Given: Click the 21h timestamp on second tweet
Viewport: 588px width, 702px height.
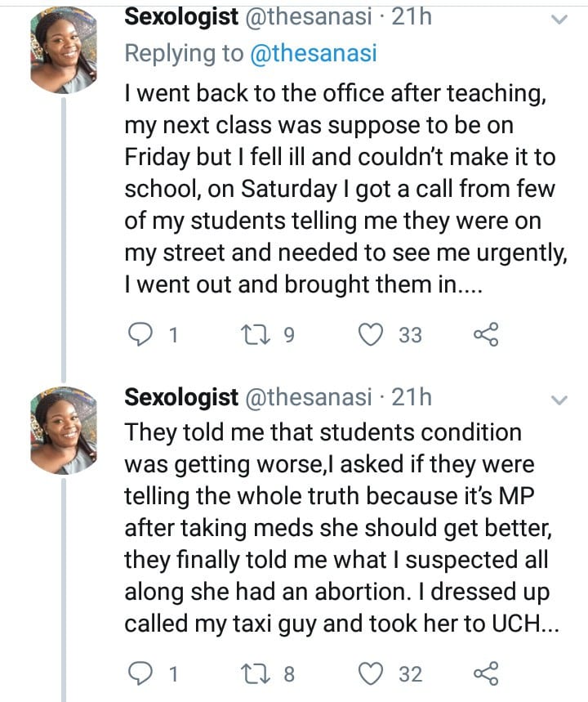Looking at the screenshot, I should (x=412, y=397).
